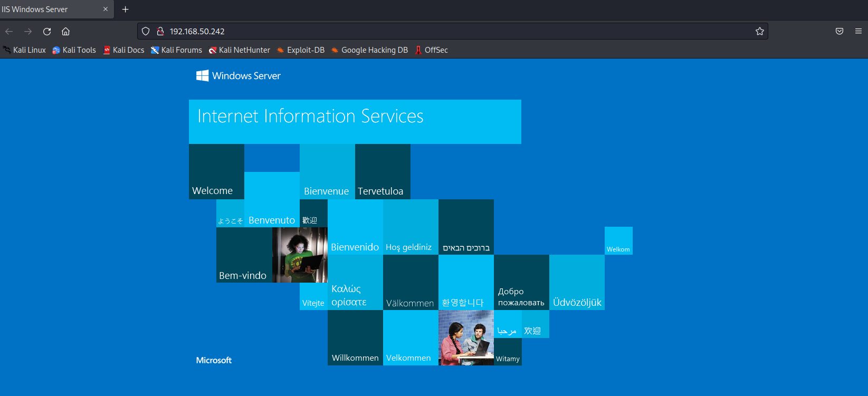Click the Internet Information Services banner
The width and height of the screenshot is (868, 396).
(355, 121)
